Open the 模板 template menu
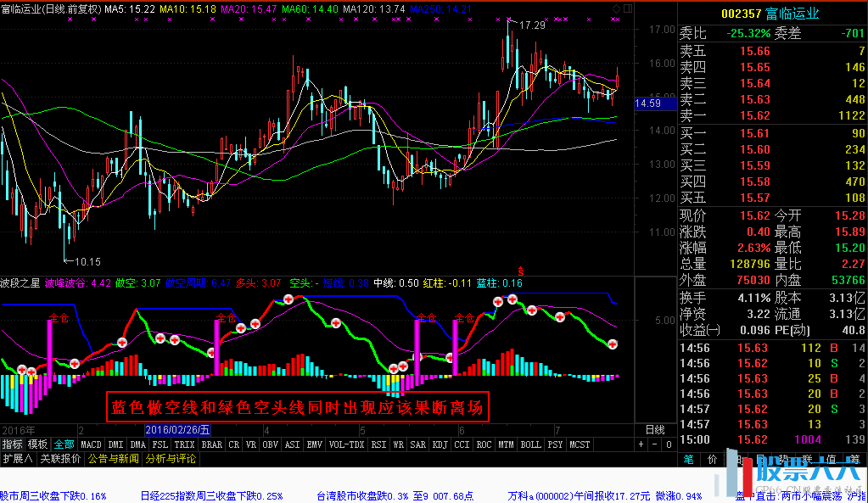Screen dimensions: 868x503 click(x=37, y=444)
